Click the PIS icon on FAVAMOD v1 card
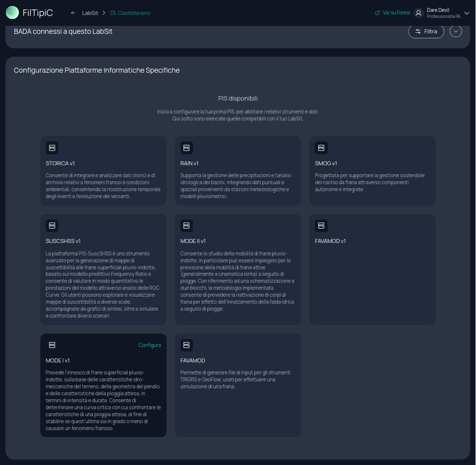476x465 pixels. coord(321,226)
